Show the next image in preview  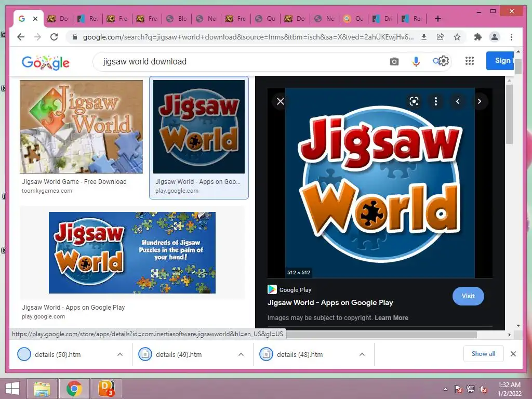(480, 101)
